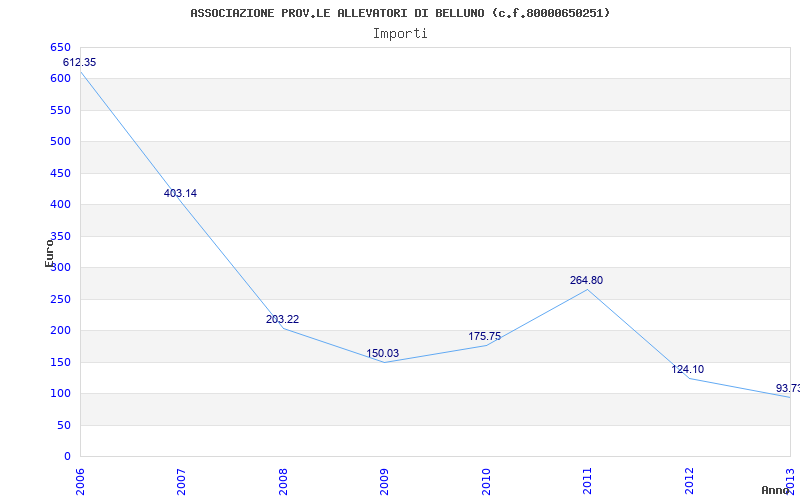The image size is (800, 500).
Task: Click the 50 y-axis tick label
Action: [64, 426]
